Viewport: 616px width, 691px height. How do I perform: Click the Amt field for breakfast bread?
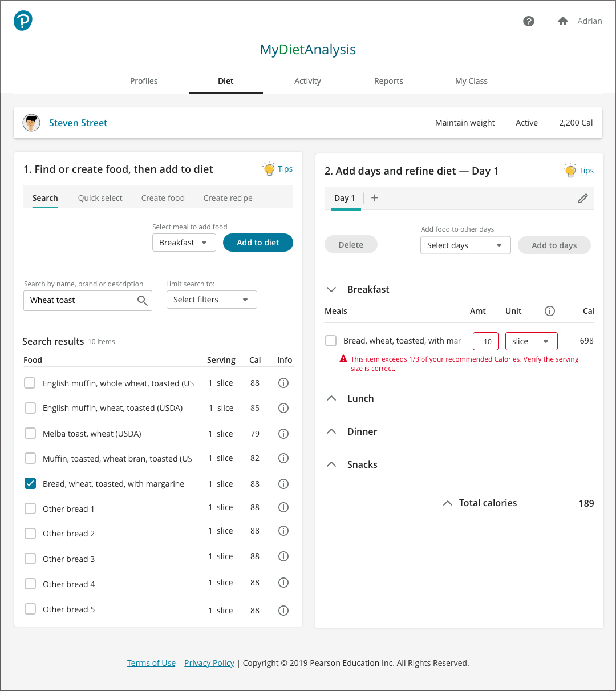pos(485,341)
